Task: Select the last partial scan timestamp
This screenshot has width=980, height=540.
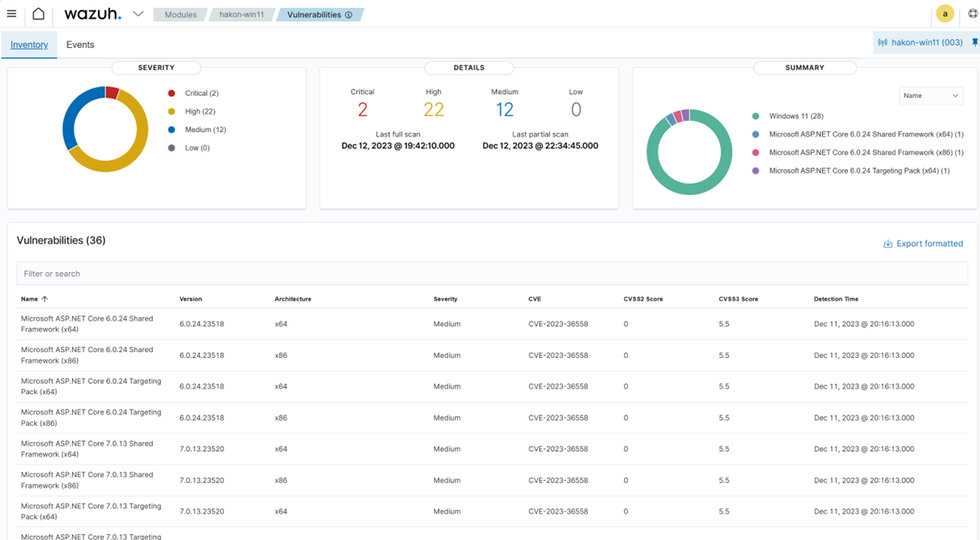Action: coord(540,146)
